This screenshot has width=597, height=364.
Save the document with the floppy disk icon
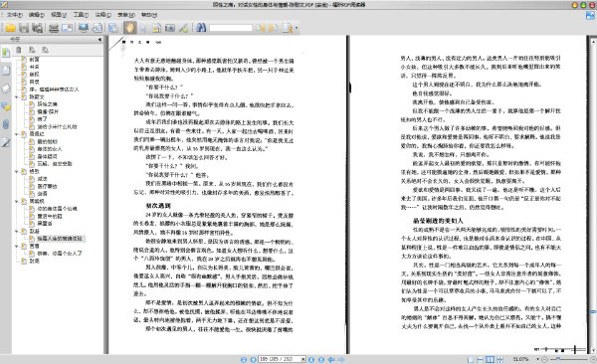click(x=24, y=28)
